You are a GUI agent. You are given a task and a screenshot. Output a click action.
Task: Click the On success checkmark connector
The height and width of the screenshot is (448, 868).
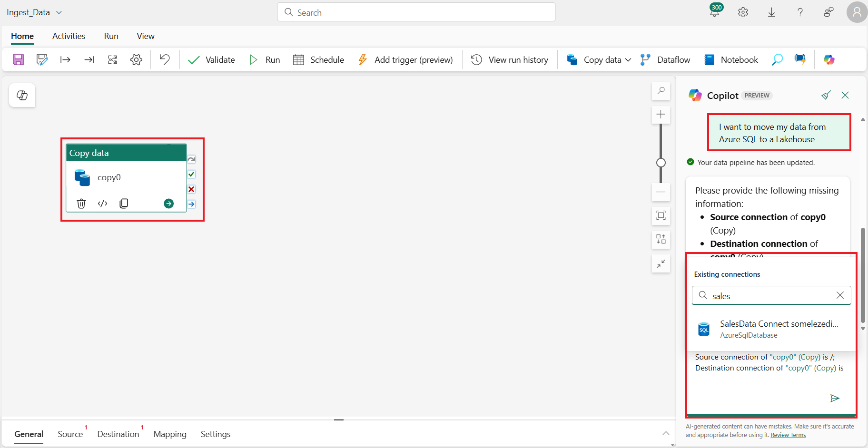point(191,174)
